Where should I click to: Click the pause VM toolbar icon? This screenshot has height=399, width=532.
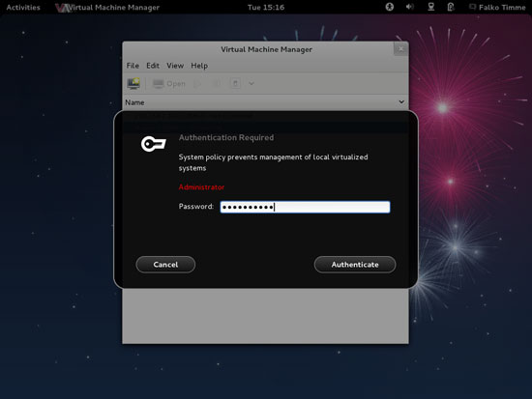[217, 83]
